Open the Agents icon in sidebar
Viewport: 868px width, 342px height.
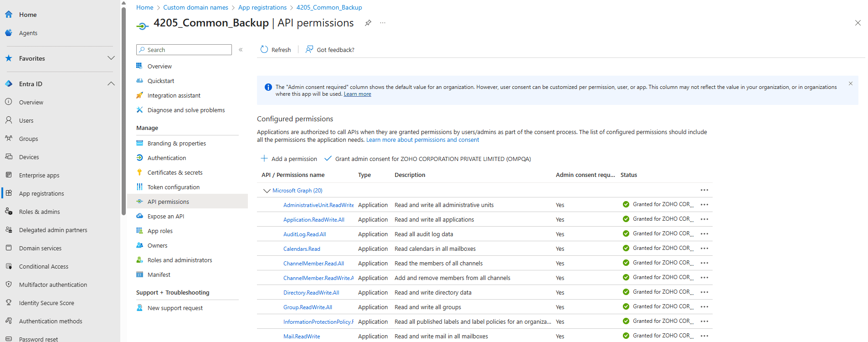point(9,33)
